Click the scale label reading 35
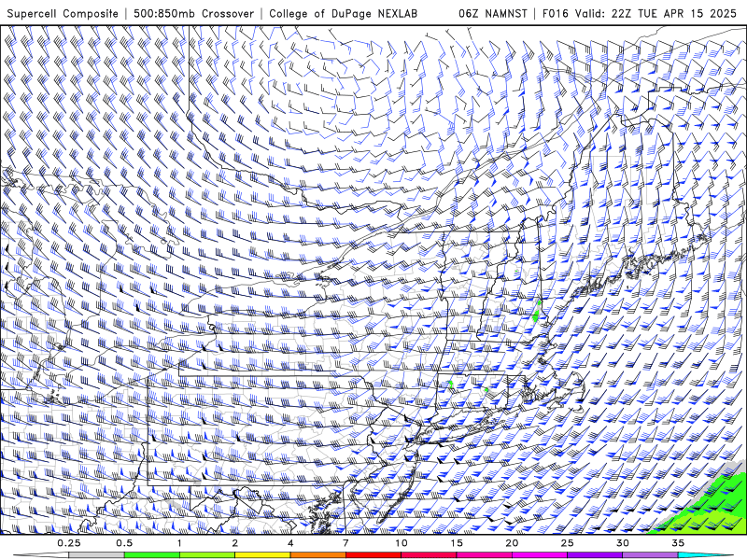 [678, 543]
